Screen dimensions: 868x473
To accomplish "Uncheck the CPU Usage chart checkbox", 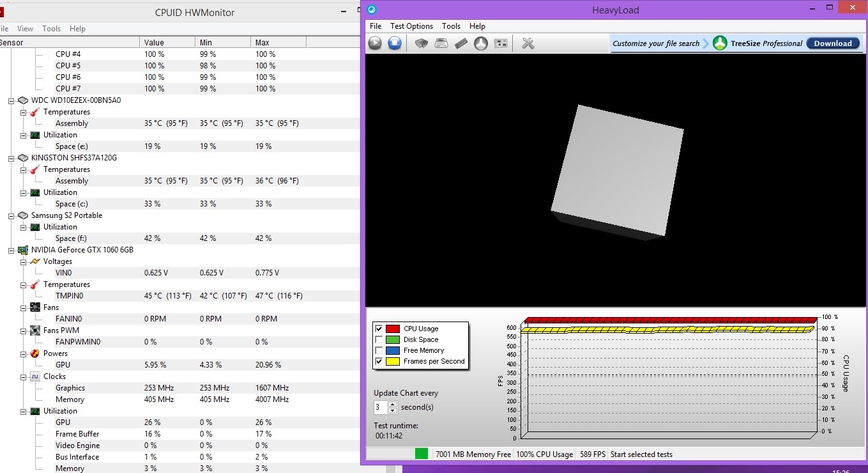I will (x=379, y=329).
